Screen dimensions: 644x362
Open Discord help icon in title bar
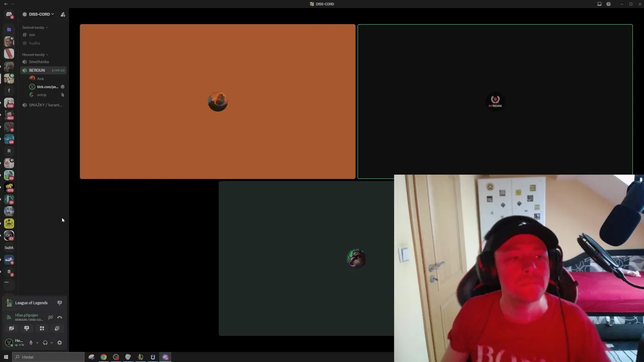(608, 4)
